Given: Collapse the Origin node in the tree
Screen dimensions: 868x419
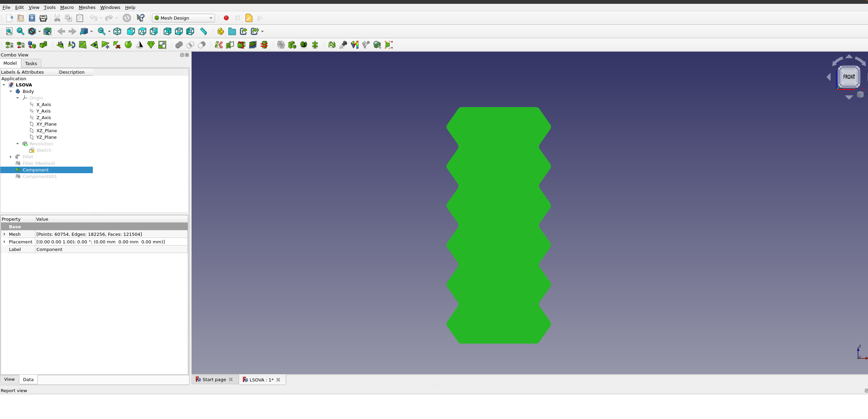Looking at the screenshot, I should 18,98.
